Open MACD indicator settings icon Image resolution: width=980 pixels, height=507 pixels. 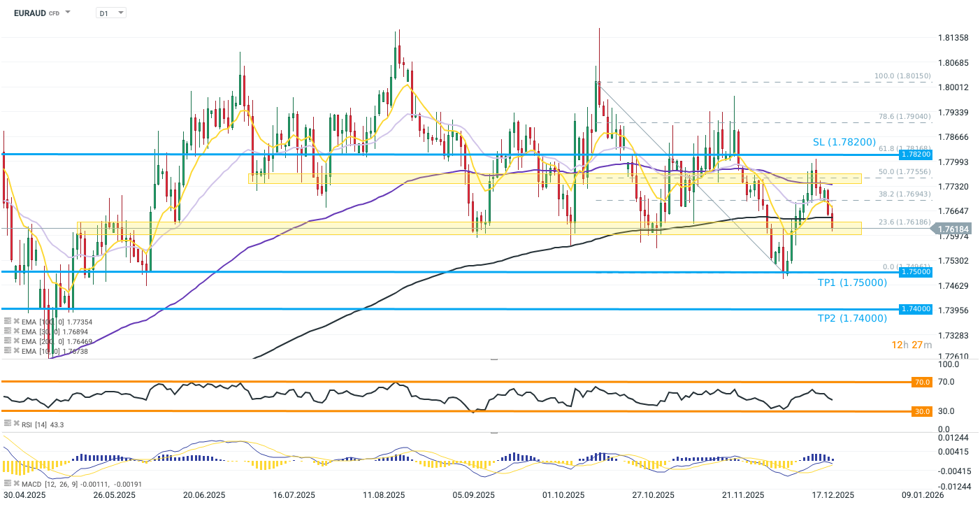(8, 484)
